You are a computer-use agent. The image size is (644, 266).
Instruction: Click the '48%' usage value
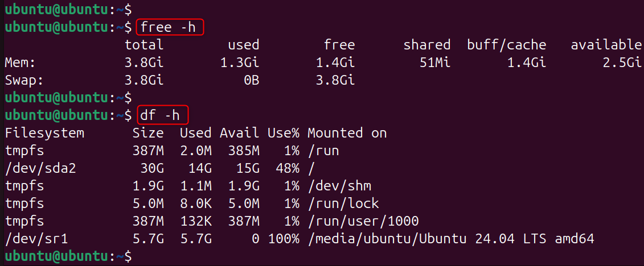click(x=288, y=168)
